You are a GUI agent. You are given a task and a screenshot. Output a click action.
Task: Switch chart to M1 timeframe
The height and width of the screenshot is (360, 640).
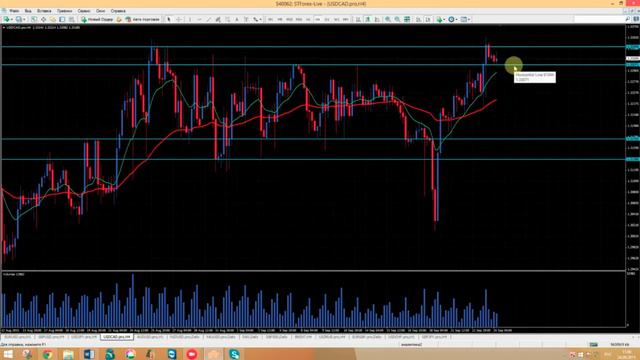(270, 19)
